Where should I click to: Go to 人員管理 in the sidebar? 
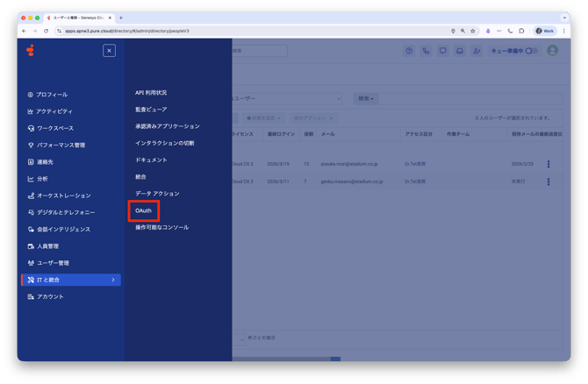tap(43, 246)
